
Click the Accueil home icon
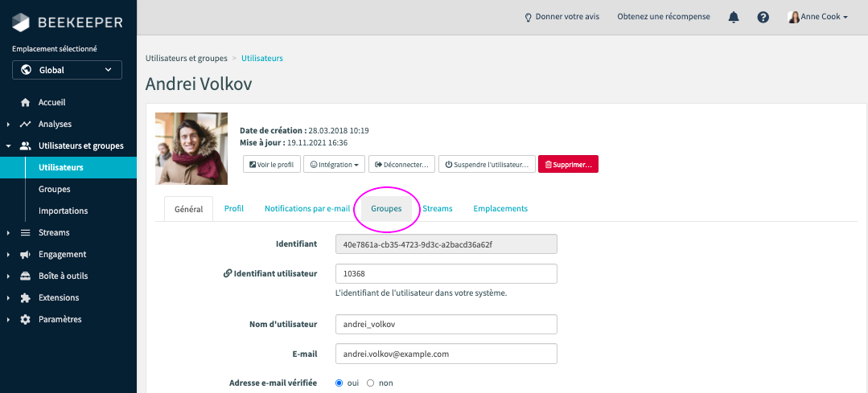25,103
